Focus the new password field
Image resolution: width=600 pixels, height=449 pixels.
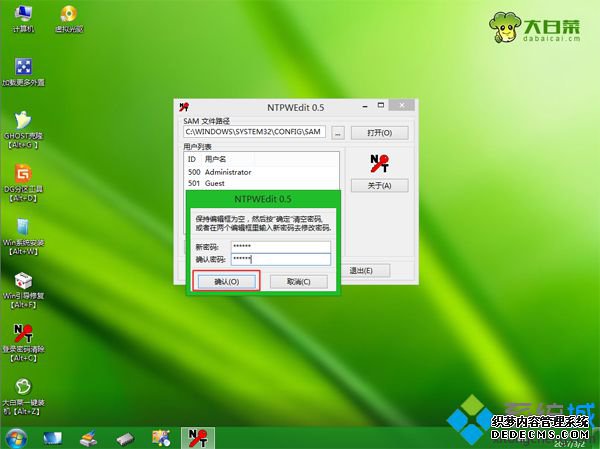(x=281, y=247)
